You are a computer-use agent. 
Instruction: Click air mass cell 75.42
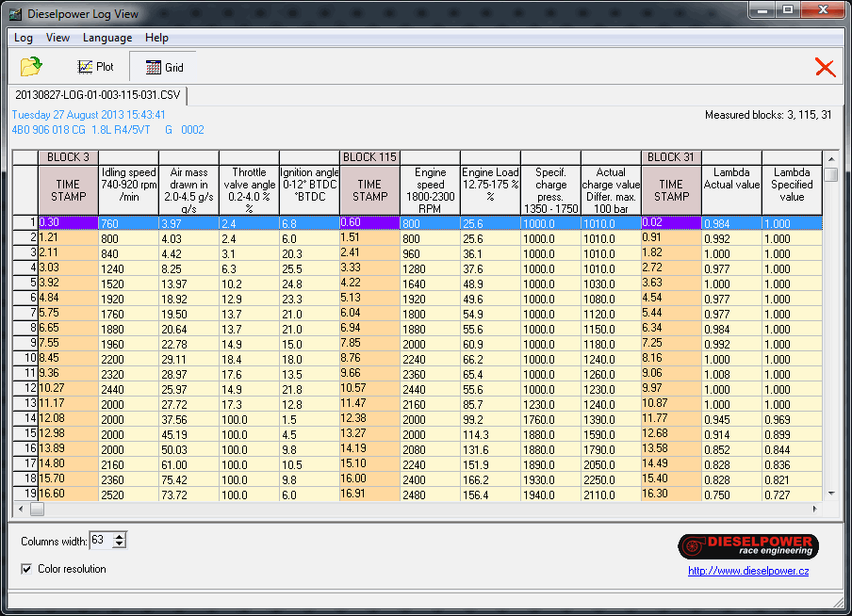(189, 479)
